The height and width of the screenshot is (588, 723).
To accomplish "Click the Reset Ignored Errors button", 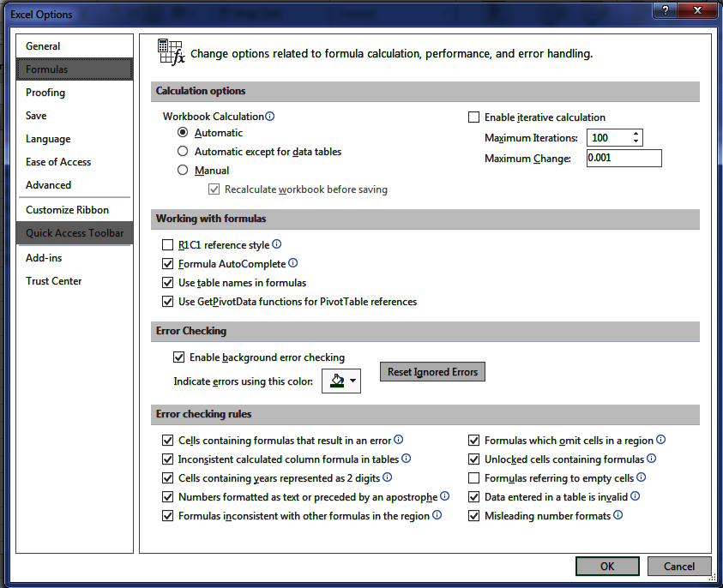I will [432, 372].
